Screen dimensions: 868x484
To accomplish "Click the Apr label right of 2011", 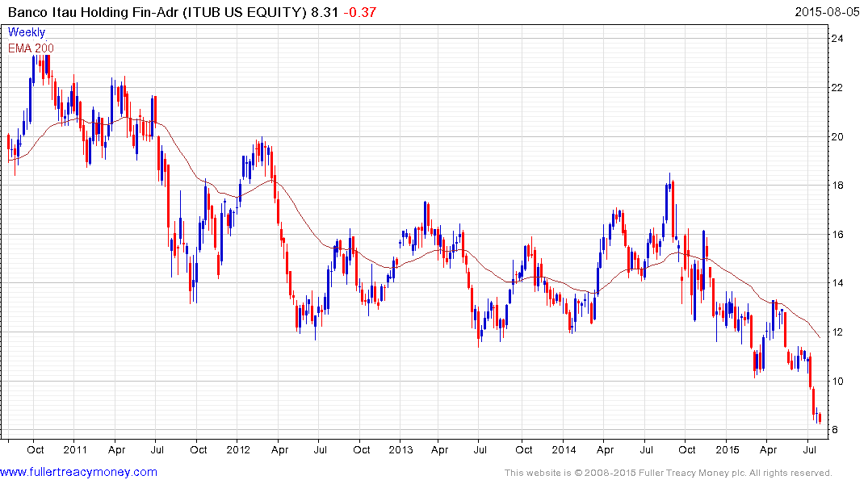I will click(x=116, y=449).
